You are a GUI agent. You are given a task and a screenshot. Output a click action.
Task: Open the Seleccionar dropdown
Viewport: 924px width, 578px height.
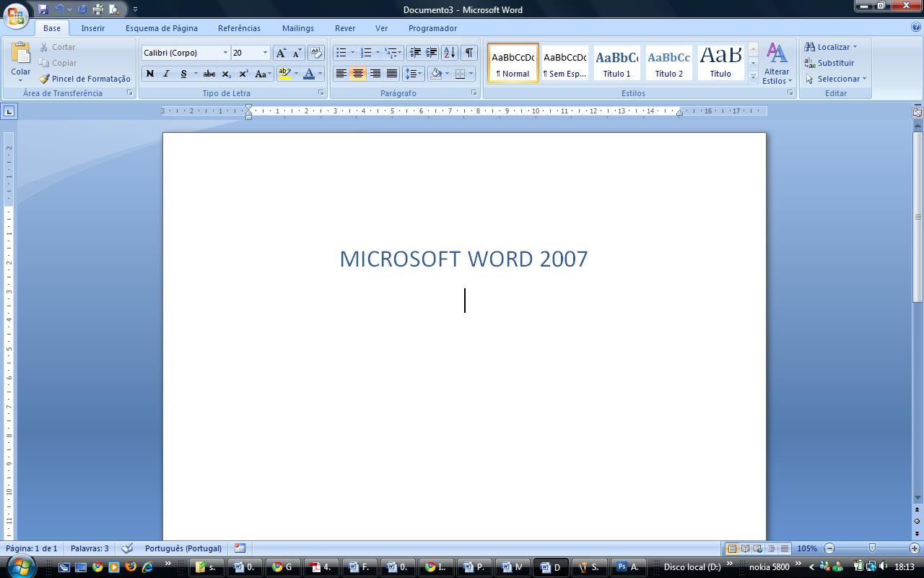click(x=836, y=79)
